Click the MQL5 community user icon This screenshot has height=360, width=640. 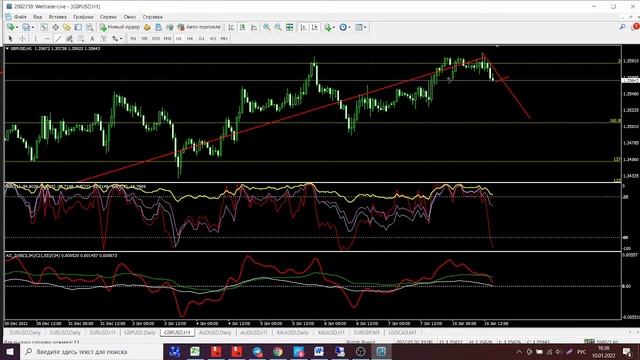tap(158, 27)
